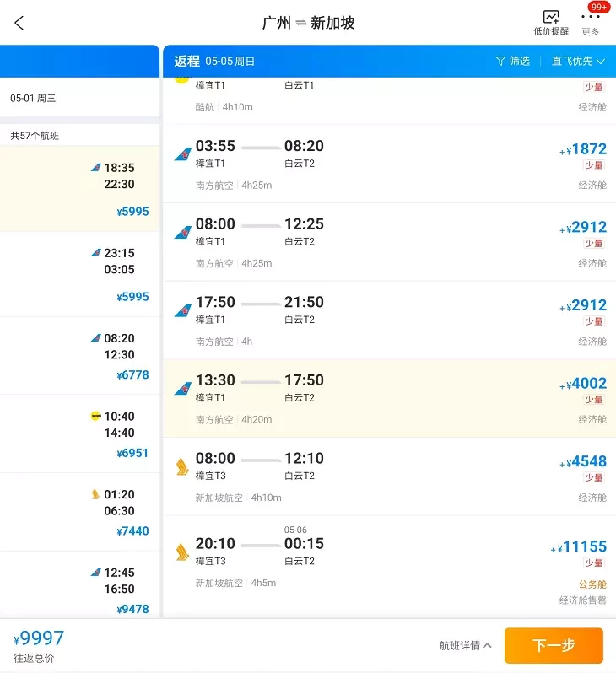Click yellow Scoot icon beside 10:40
Viewport: 616px width, 673px height.
coord(96,416)
